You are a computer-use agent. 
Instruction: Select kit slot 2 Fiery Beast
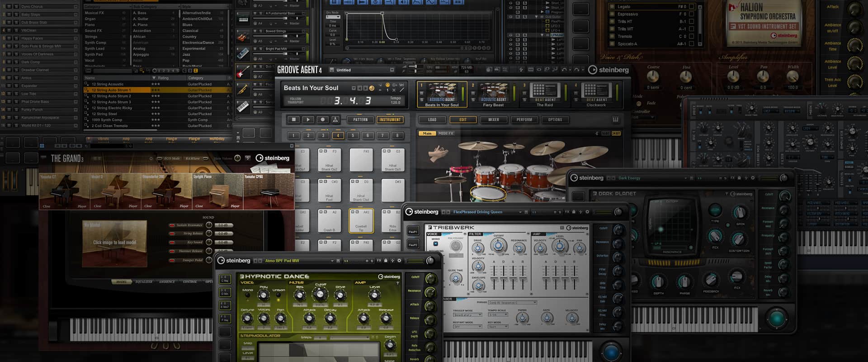[x=493, y=95]
